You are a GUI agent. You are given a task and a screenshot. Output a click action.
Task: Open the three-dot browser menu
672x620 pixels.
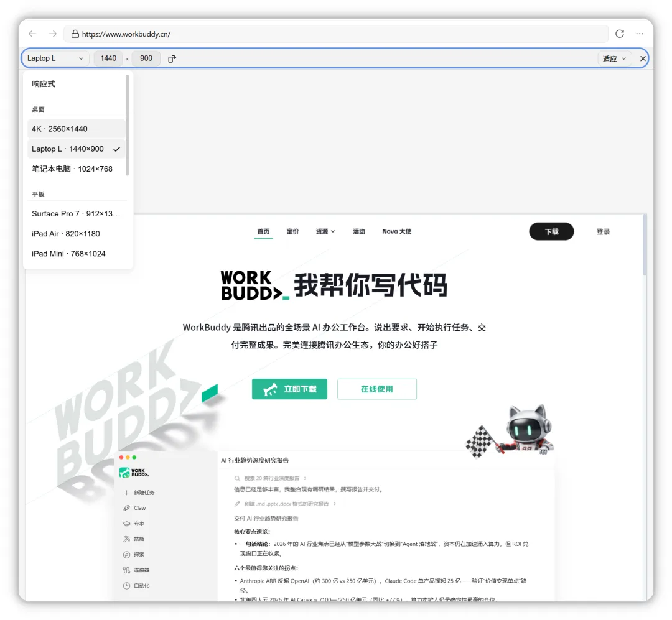pos(640,34)
